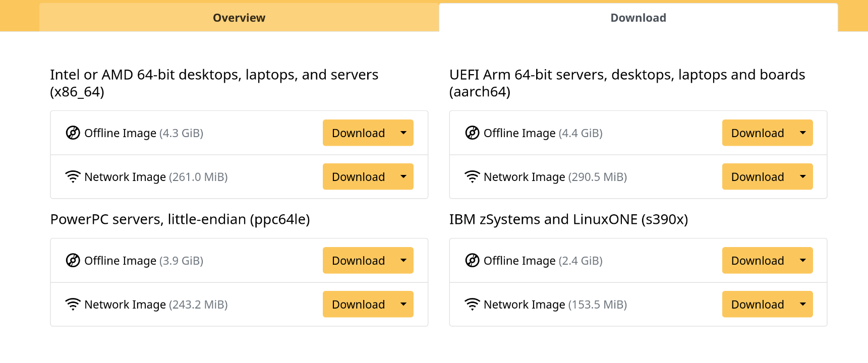Click the 'PowerPC servers, little-endian (ppc64le)' heading
Screen dimensions: 868x363
click(180, 219)
